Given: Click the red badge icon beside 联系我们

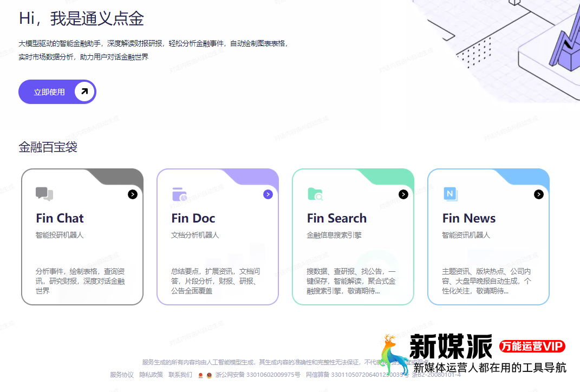Looking at the screenshot, I should click(x=199, y=375).
